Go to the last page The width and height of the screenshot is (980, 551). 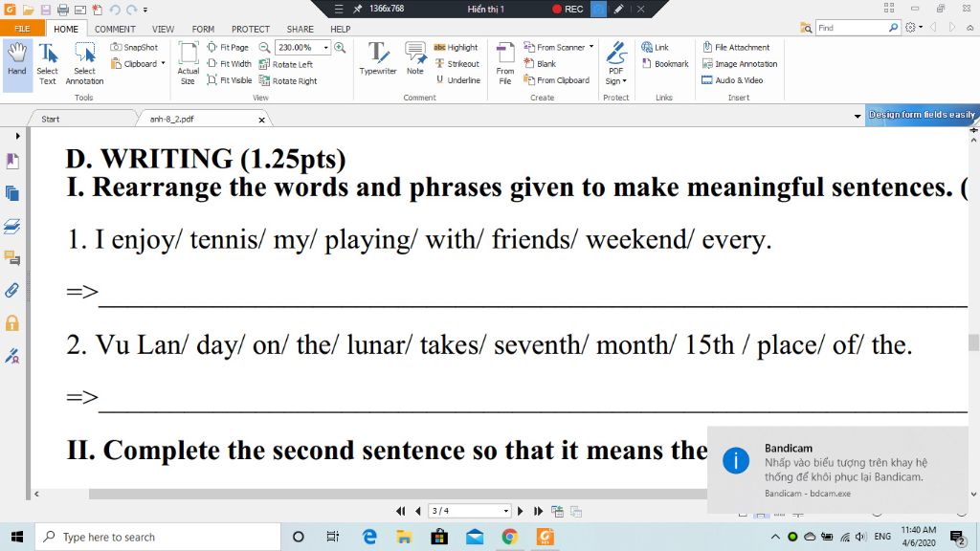[538, 511]
